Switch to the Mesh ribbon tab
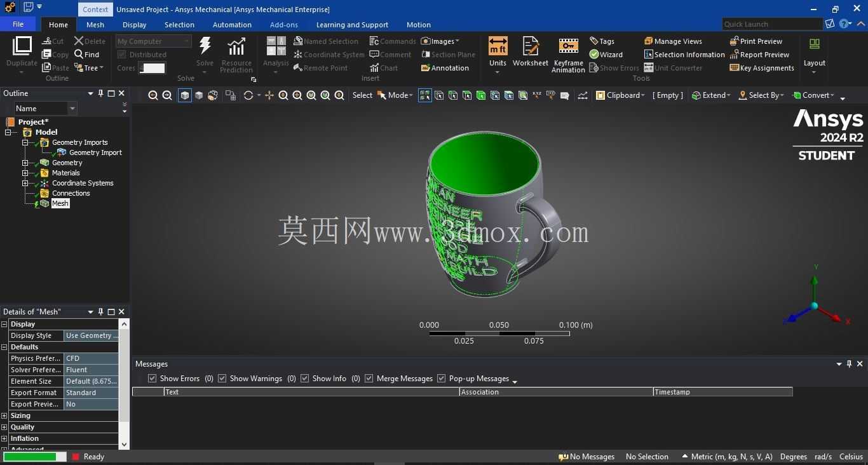The height and width of the screenshot is (465, 868). (95, 25)
